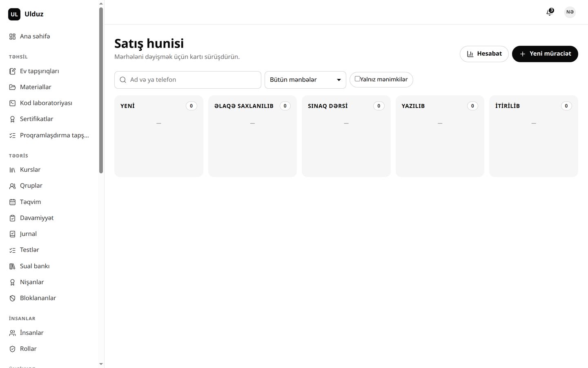Open Sertifikatlar page
This screenshot has width=588, height=368.
[x=49, y=119]
